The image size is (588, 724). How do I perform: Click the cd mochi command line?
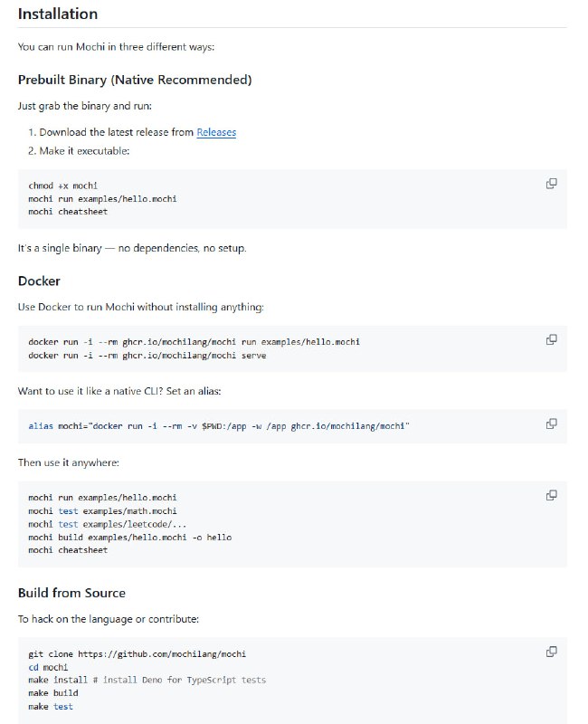(x=42, y=667)
